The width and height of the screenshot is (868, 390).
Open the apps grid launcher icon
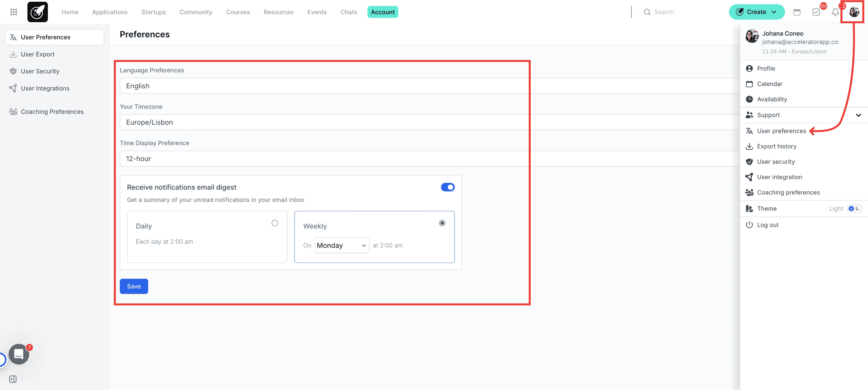point(13,12)
